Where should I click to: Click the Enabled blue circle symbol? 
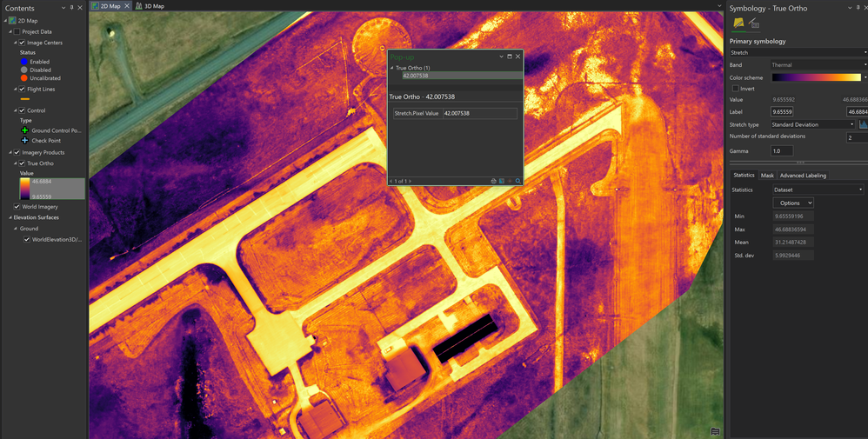23,62
